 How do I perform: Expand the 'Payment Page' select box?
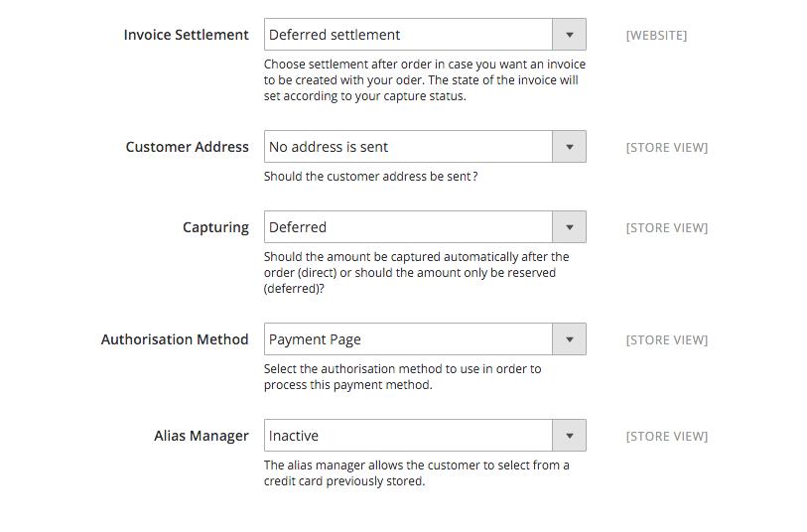(x=409, y=339)
